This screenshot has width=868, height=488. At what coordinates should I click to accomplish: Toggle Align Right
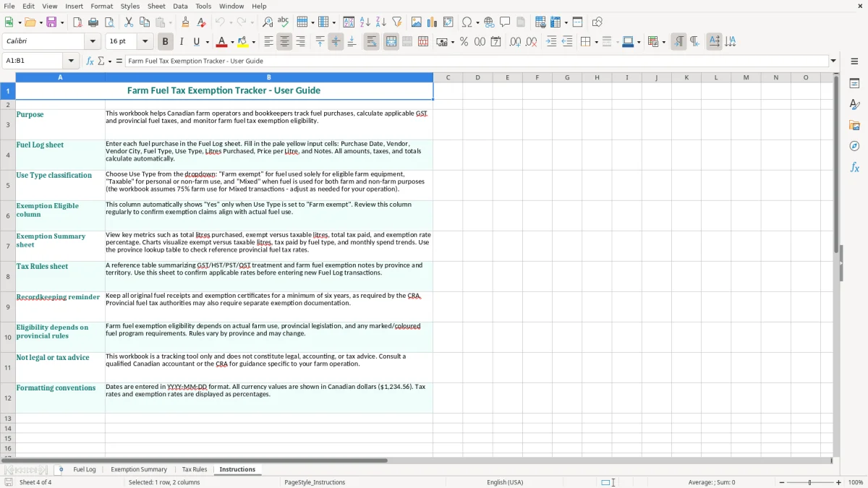300,42
